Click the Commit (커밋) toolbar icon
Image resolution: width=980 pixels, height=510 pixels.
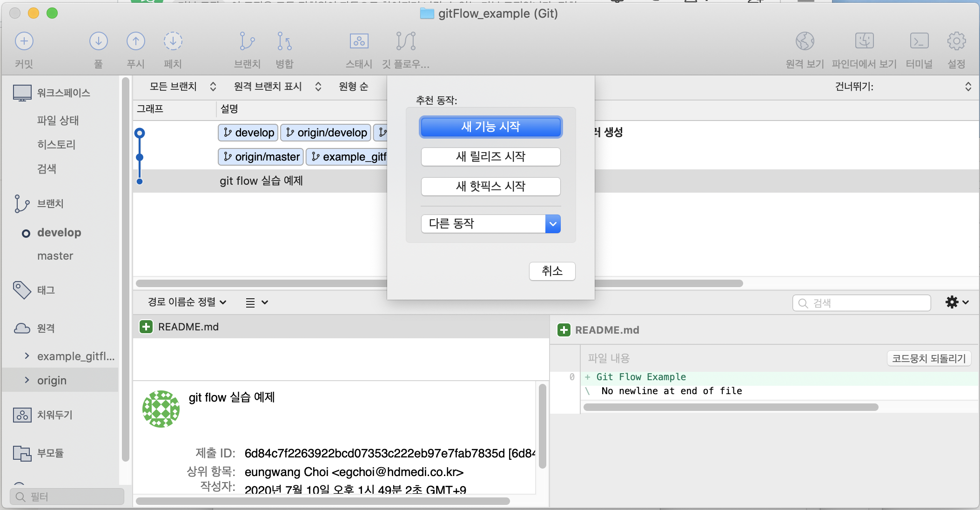click(24, 41)
